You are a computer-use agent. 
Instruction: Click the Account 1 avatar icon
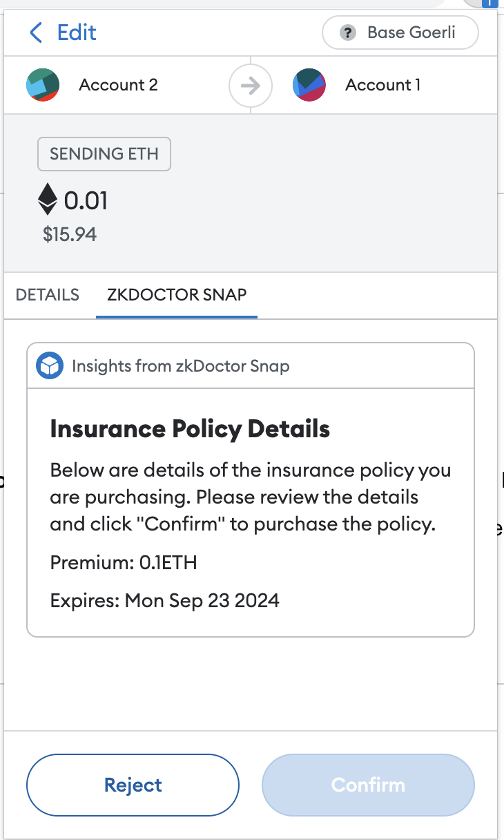pos(309,85)
